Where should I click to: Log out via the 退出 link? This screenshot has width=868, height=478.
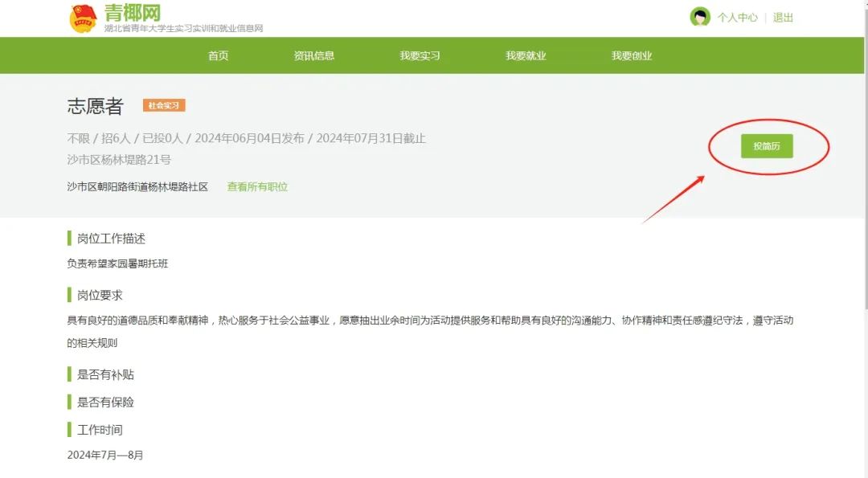point(783,18)
